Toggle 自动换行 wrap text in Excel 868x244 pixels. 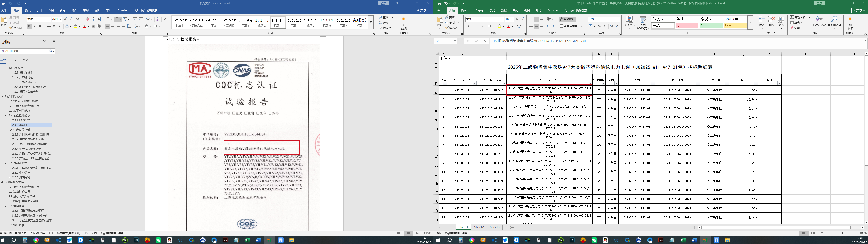pos(567,19)
